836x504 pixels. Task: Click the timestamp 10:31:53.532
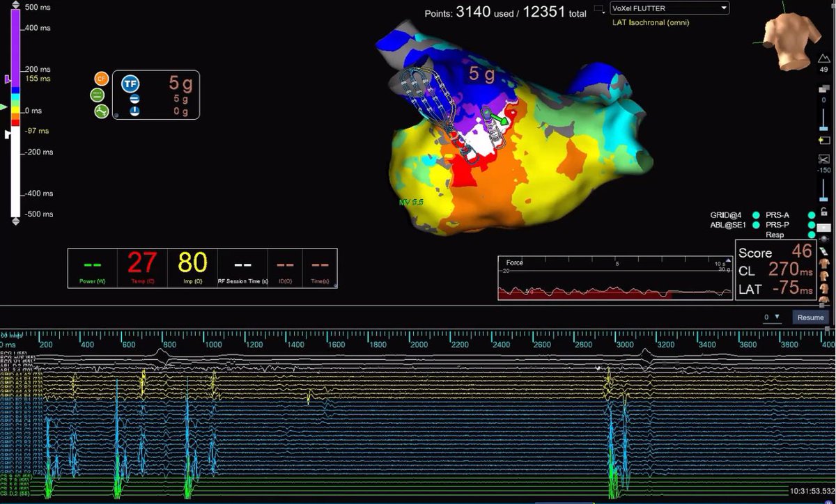tap(810, 491)
